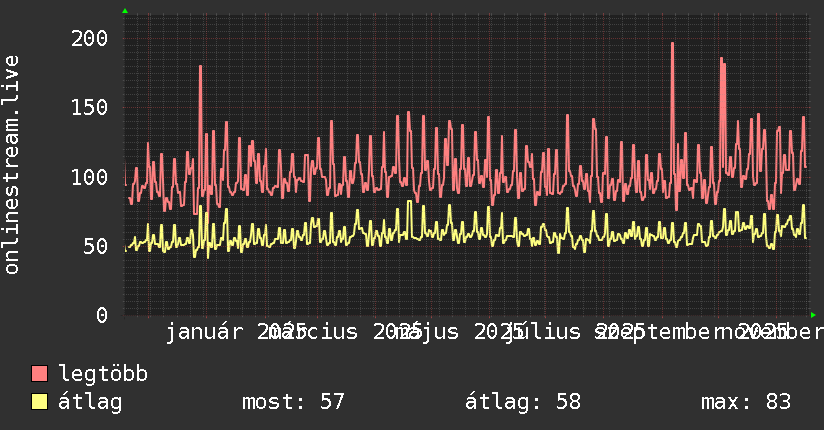Click the green arrow atop the y-axis
824x430 pixels.
coord(125,11)
